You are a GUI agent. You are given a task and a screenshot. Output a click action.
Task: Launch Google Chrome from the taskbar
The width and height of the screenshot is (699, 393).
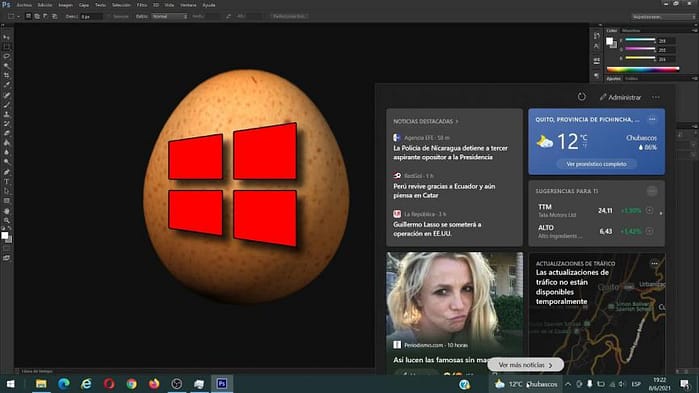click(131, 384)
